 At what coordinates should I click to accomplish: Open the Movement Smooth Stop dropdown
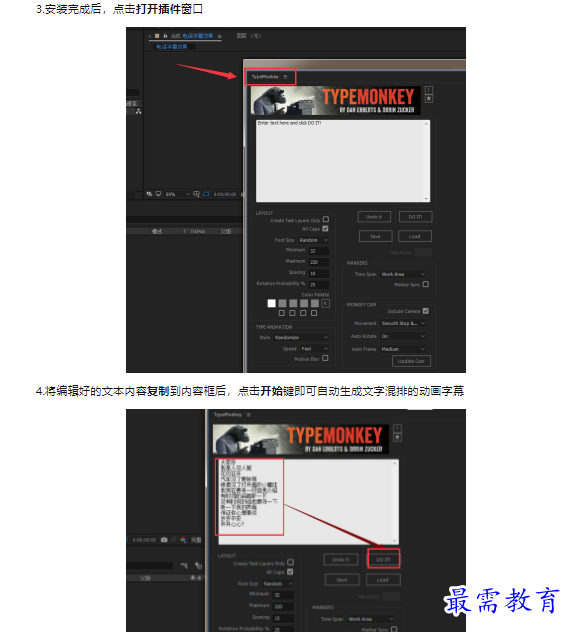click(x=403, y=323)
